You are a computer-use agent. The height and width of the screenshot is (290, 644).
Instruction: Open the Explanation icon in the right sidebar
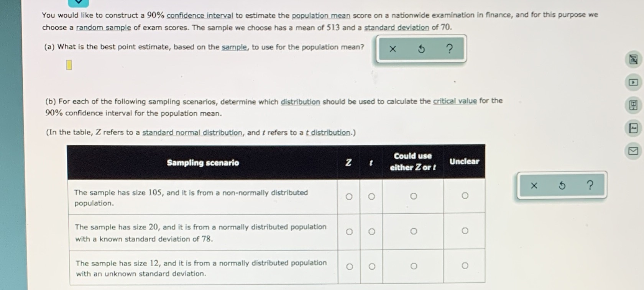(633, 60)
